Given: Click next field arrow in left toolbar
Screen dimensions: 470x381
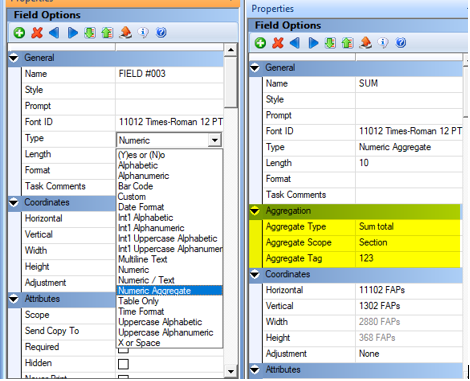Looking at the screenshot, I should tap(72, 33).
